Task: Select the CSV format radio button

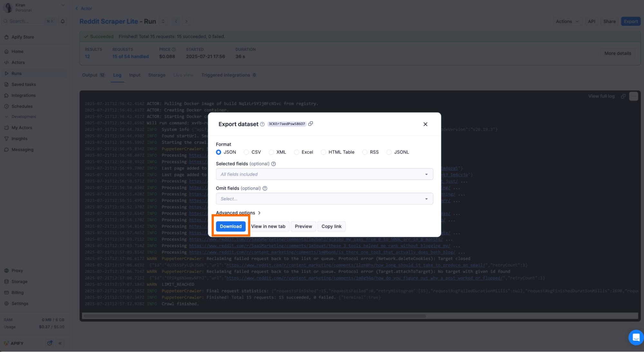Action: pos(246,152)
